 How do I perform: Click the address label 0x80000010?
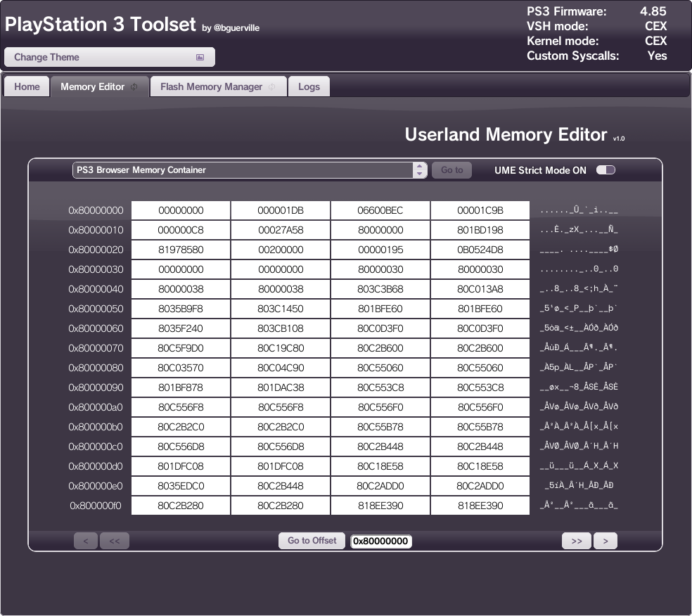click(x=96, y=231)
